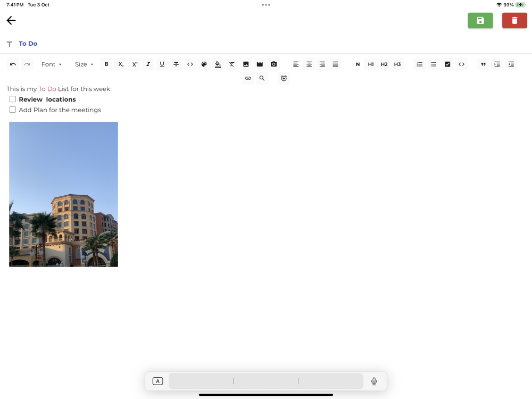Tap the microphone dictation button
532x399 pixels.
(x=374, y=381)
